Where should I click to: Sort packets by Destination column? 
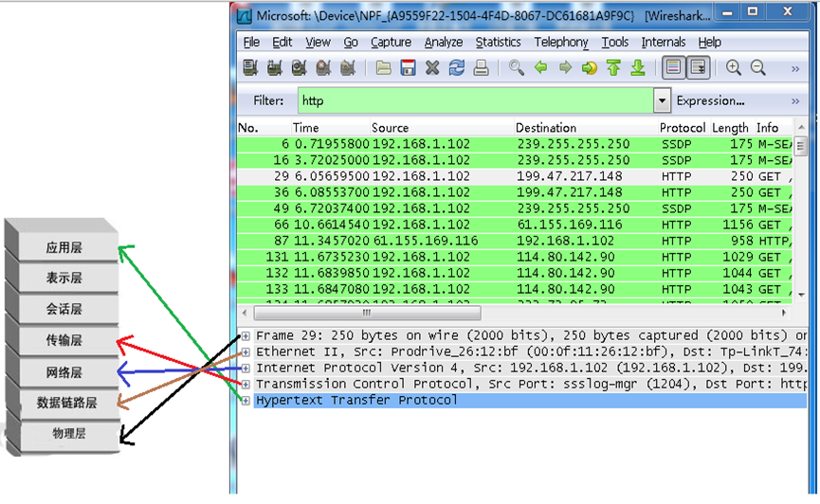pos(586,128)
